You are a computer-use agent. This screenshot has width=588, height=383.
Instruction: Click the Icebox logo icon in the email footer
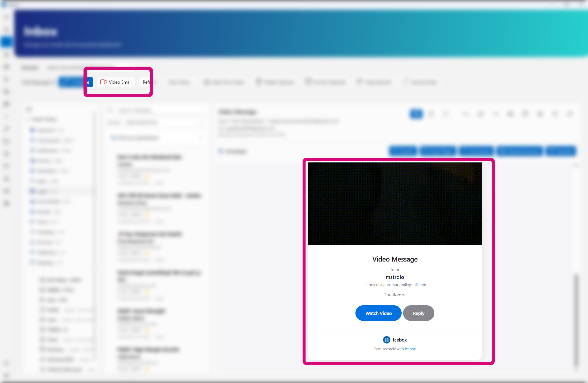coord(386,340)
